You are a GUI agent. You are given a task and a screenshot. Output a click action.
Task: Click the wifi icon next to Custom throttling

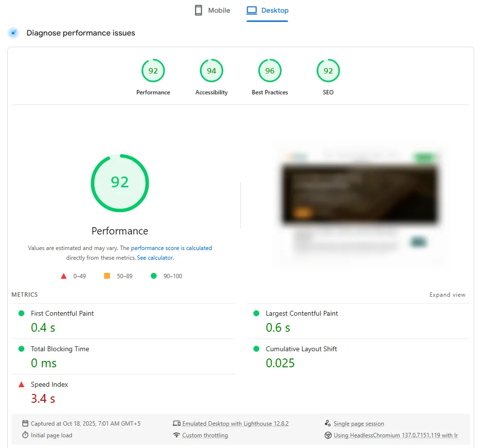(x=177, y=435)
